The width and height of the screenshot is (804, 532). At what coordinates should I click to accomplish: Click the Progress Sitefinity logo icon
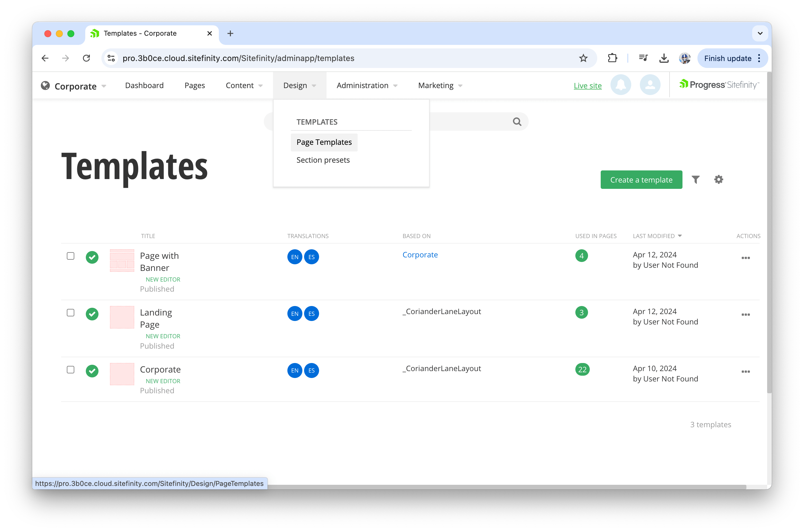tap(682, 85)
